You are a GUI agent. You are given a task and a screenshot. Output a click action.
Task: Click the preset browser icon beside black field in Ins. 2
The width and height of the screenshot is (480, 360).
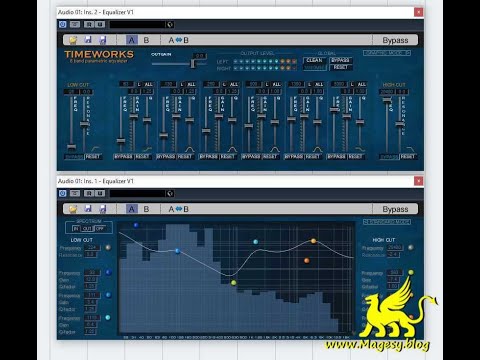click(170, 24)
